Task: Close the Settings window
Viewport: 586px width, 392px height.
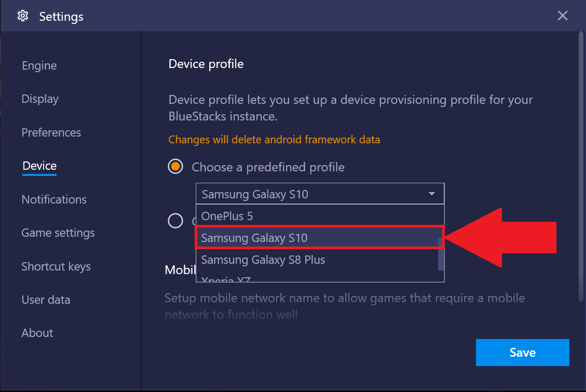Action: 563,16
